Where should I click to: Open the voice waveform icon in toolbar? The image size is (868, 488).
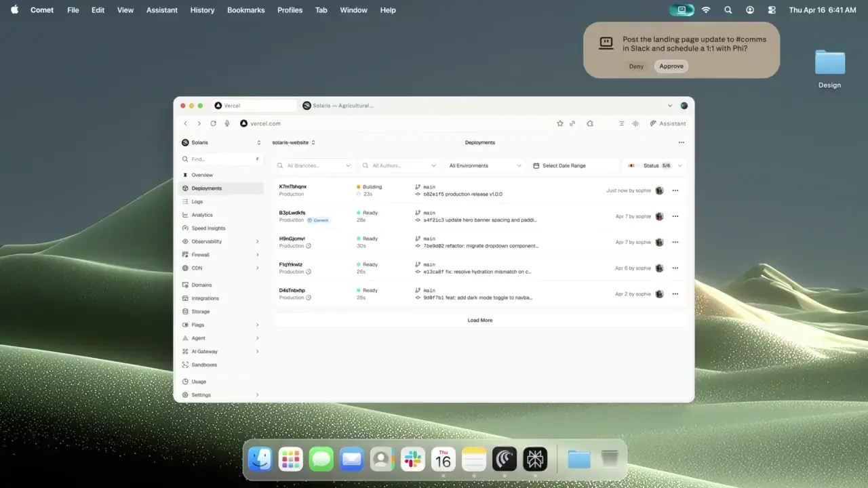pos(635,123)
